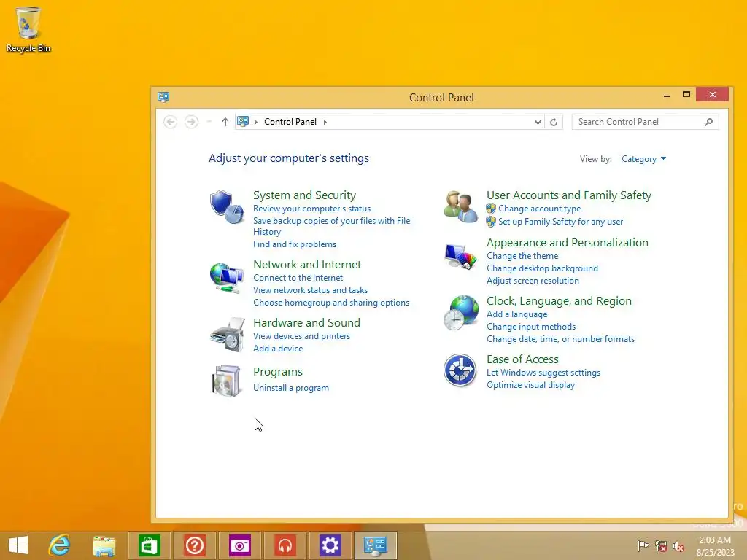The image size is (747, 560).
Task: Open the Ease of Access icon
Action: point(460,370)
